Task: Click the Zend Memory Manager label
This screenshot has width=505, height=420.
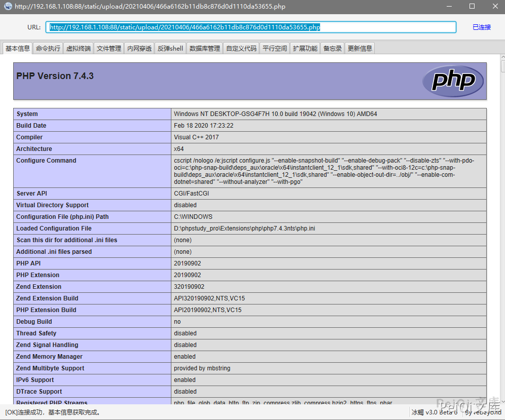Action: tap(49, 357)
